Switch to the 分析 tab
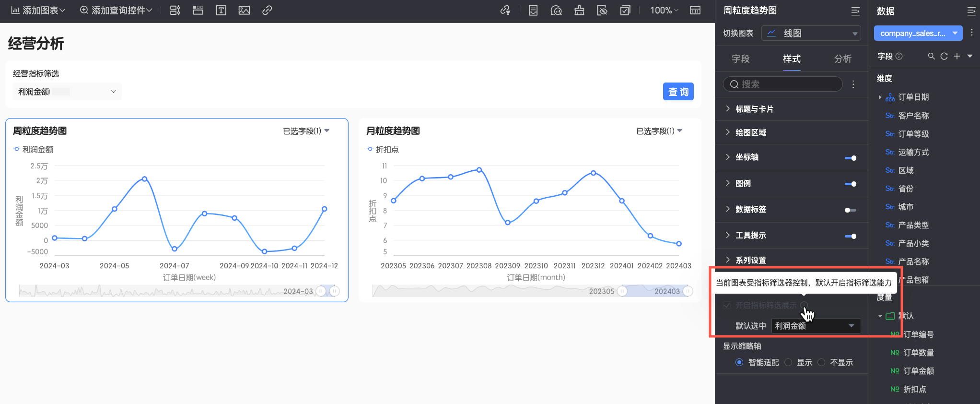 [842, 59]
